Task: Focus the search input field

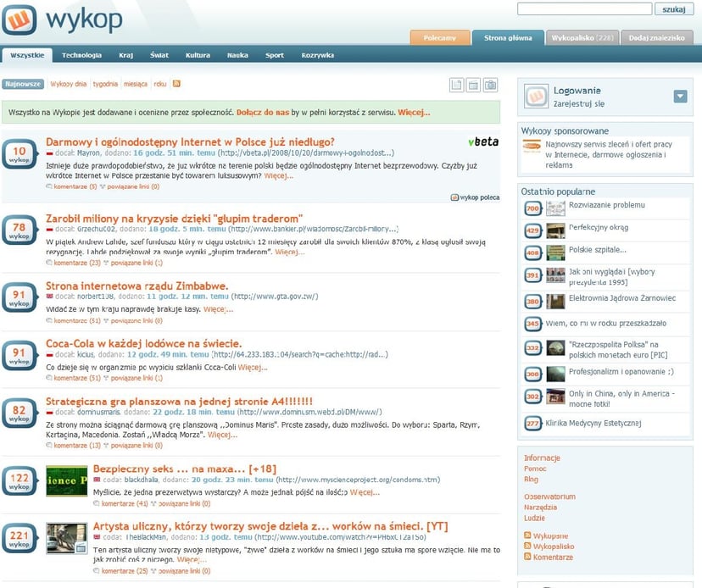Action: point(584,9)
